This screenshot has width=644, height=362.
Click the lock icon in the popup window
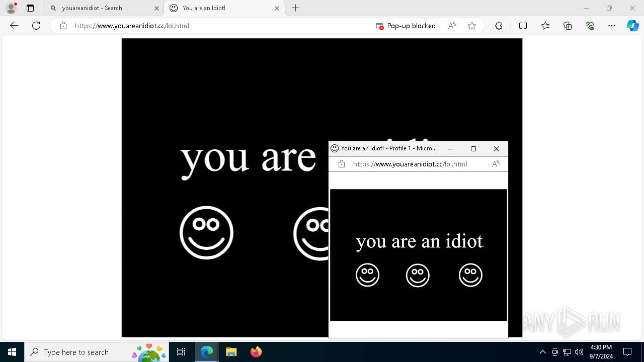point(342,164)
